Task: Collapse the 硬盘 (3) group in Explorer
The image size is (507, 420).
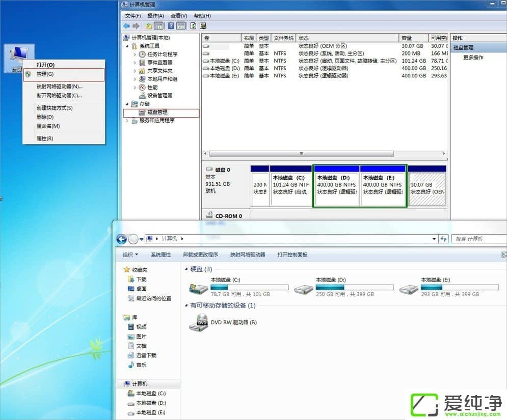Action: 186,269
